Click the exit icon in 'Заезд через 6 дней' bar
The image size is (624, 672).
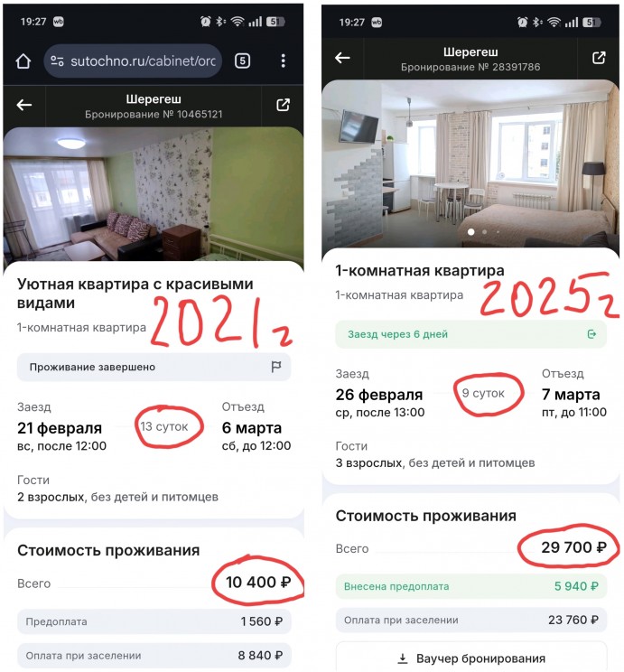coord(591,334)
